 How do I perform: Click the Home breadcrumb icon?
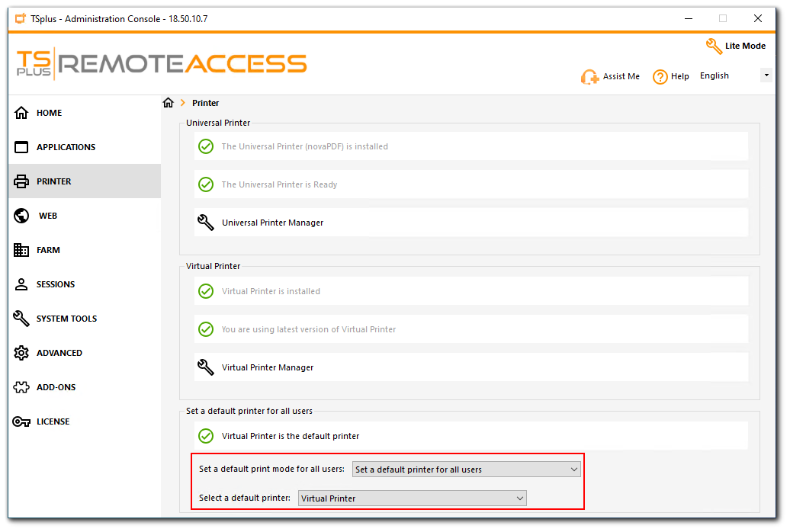(x=168, y=102)
